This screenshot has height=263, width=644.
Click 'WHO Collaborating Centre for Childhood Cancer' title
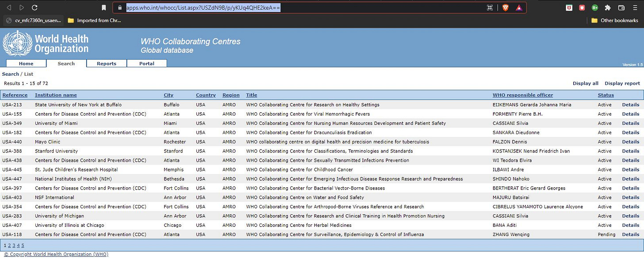click(x=299, y=170)
